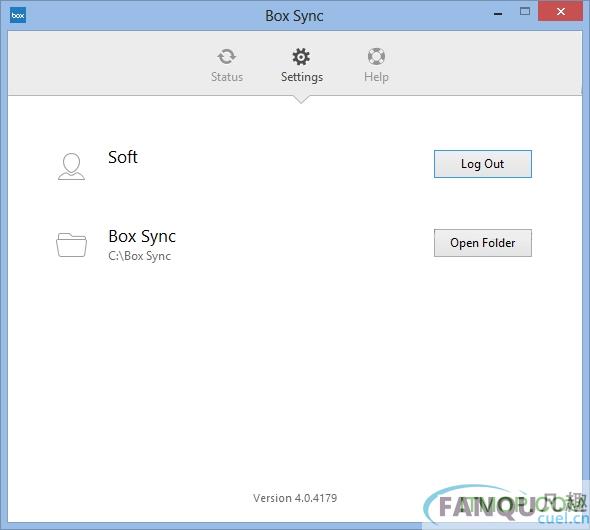Viewport: 590px width, 530px height.
Task: Click the user profile avatar icon
Action: [71, 166]
